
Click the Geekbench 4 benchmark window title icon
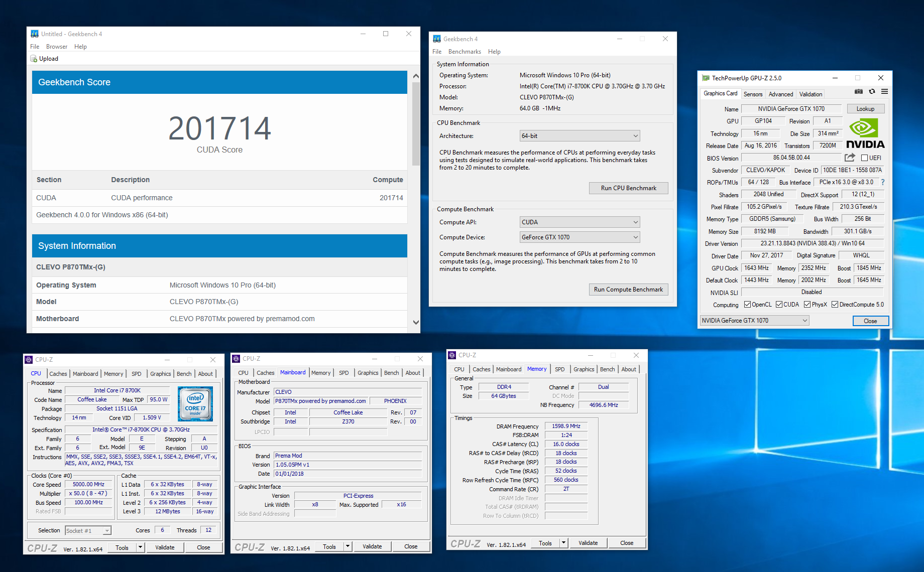click(x=437, y=39)
